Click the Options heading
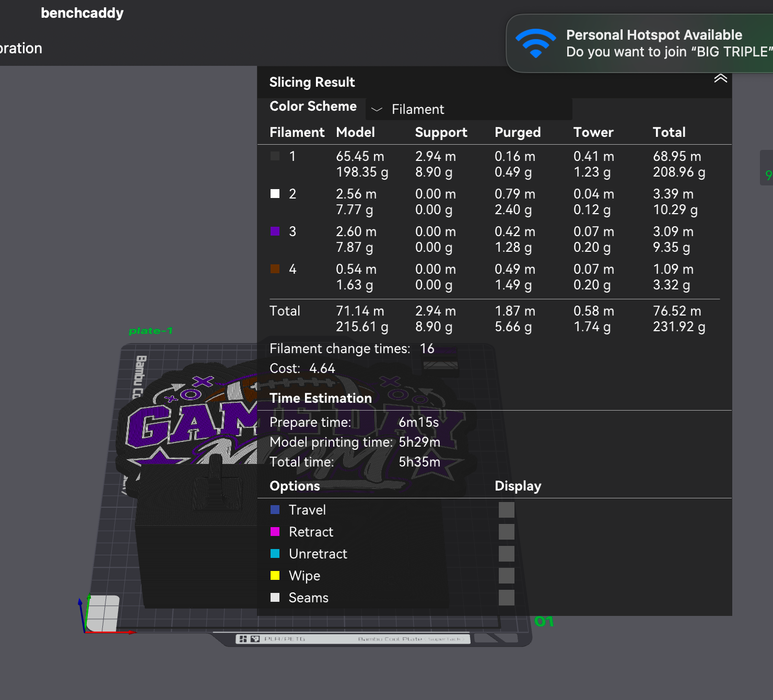Image resolution: width=773 pixels, height=700 pixels. 295,486
